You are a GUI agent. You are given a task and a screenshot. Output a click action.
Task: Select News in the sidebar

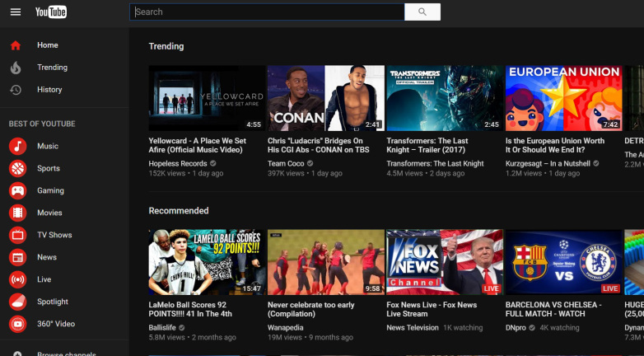(x=47, y=257)
